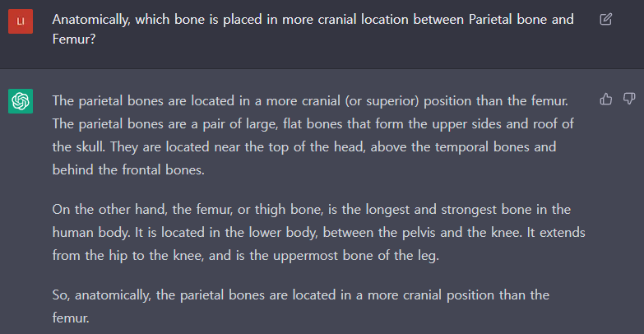Click the edit message pencil icon
This screenshot has height=334, width=644.
[x=606, y=19]
